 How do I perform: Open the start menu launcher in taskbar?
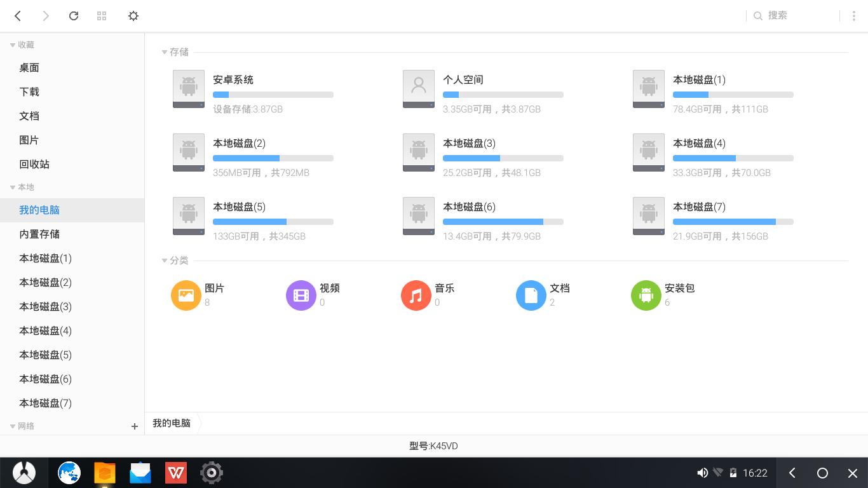[24, 473]
